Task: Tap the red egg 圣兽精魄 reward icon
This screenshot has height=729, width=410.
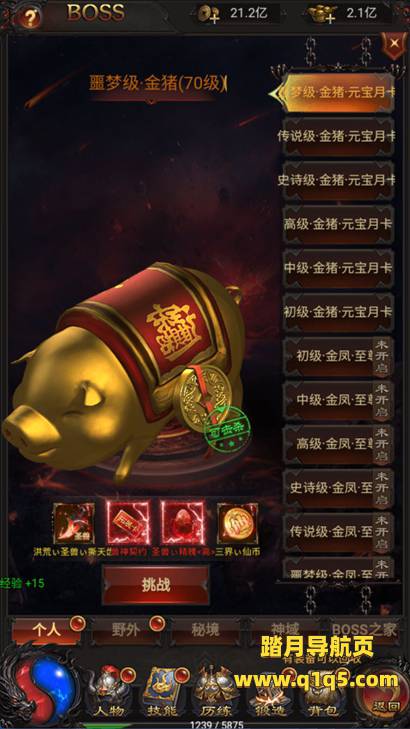Action: pyautogui.click(x=183, y=523)
